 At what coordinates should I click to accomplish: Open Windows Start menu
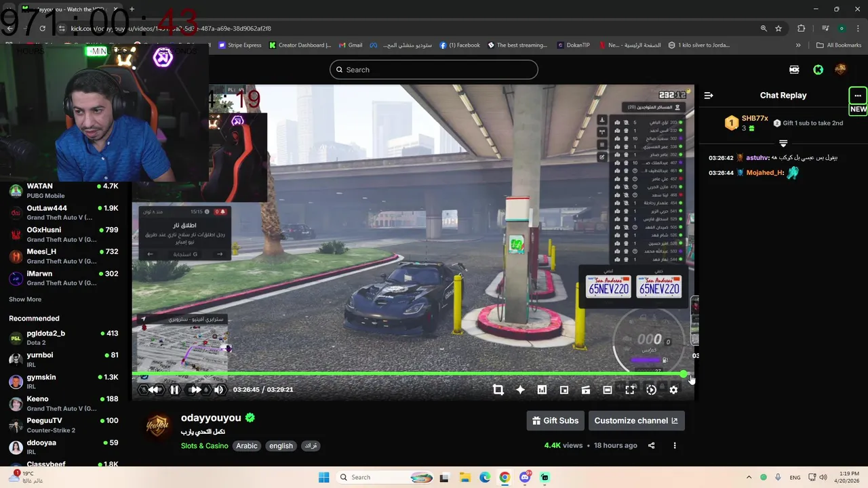click(x=323, y=477)
